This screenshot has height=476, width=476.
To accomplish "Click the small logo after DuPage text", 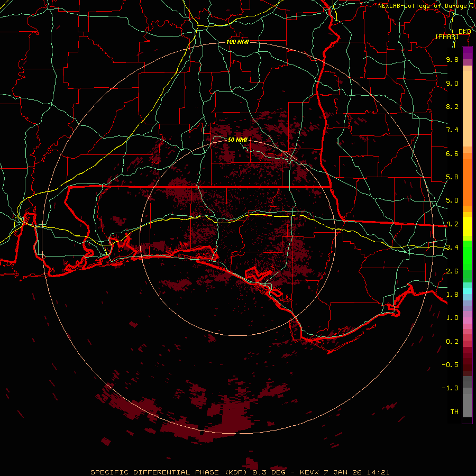I will (472, 5).
